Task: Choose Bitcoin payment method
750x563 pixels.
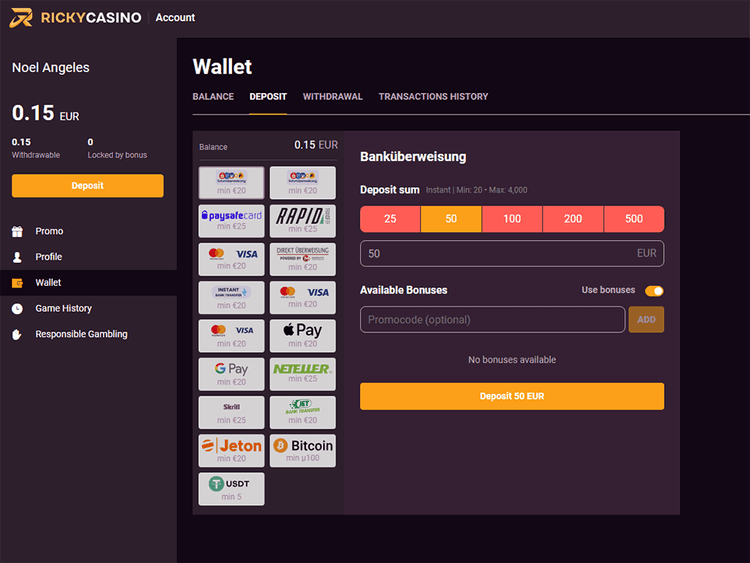Action: 303,451
